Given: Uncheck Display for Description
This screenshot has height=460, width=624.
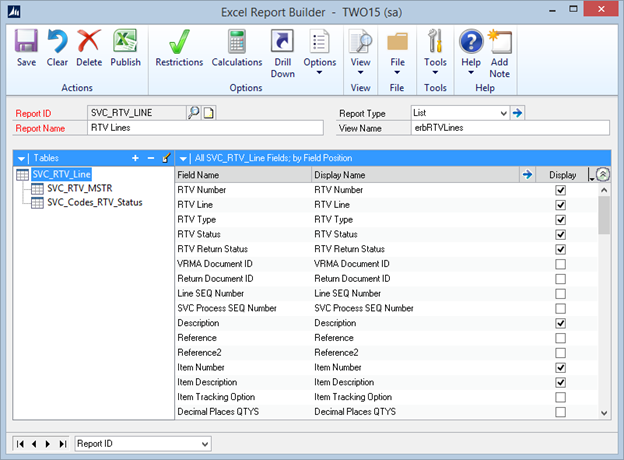Looking at the screenshot, I should pos(560,323).
